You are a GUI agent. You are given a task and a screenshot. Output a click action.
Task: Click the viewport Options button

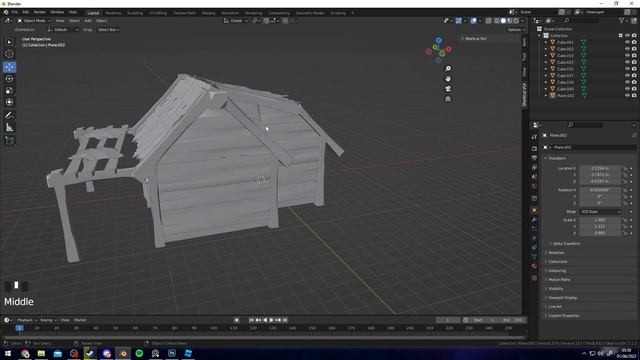click(x=515, y=30)
